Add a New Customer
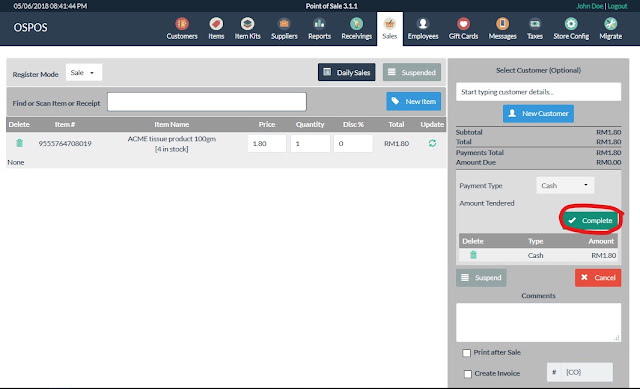The image size is (640, 389). [538, 113]
